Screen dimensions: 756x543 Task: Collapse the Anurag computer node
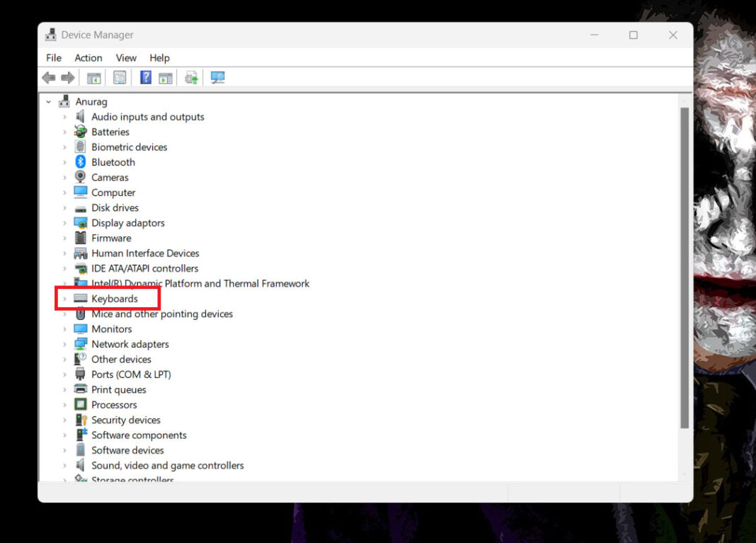click(48, 101)
